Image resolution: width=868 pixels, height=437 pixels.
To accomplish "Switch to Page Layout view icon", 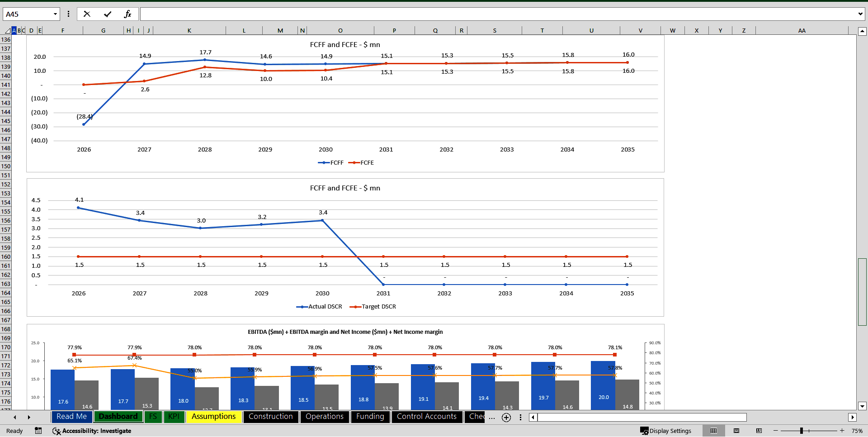I will point(736,431).
